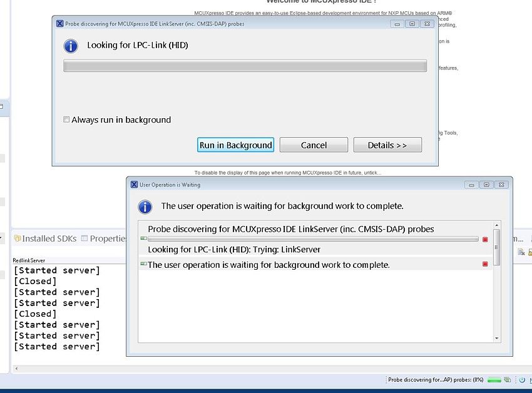Click the X icon in User Operation title bar

pyautogui.click(x=134, y=184)
